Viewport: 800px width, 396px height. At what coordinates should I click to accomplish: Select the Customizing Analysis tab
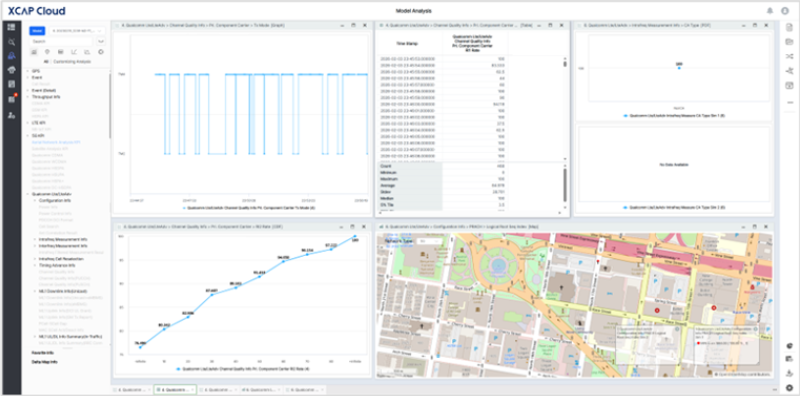click(71, 61)
